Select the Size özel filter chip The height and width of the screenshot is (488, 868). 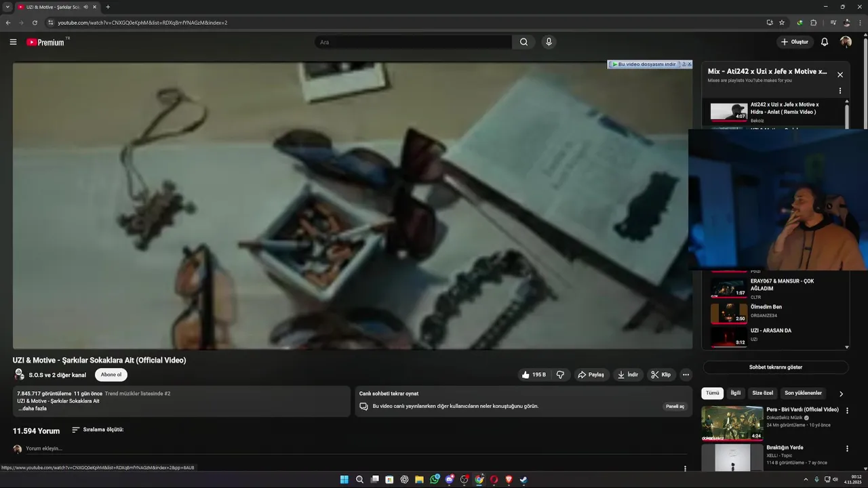click(x=763, y=393)
